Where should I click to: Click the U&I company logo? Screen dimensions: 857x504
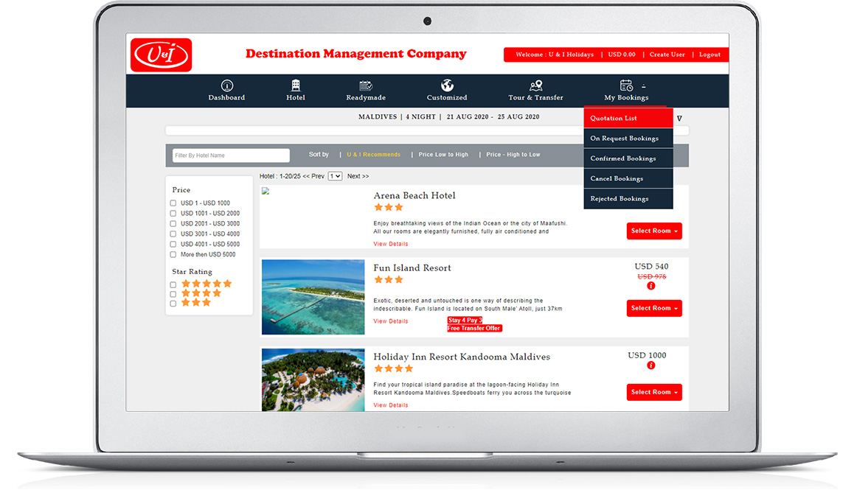pos(161,55)
